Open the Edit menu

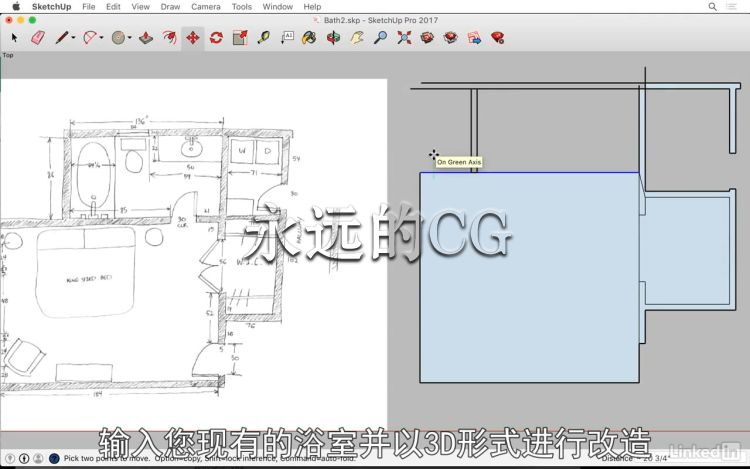113,7
